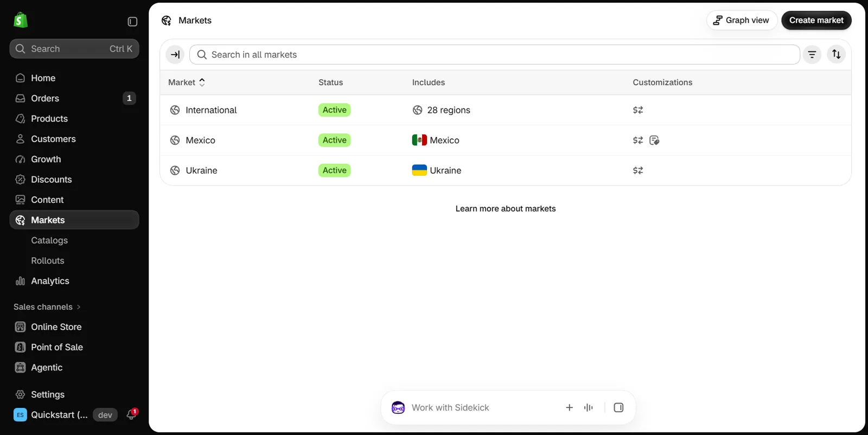The height and width of the screenshot is (435, 868).
Task: Select Markets in the sidebar
Action: pos(74,220)
